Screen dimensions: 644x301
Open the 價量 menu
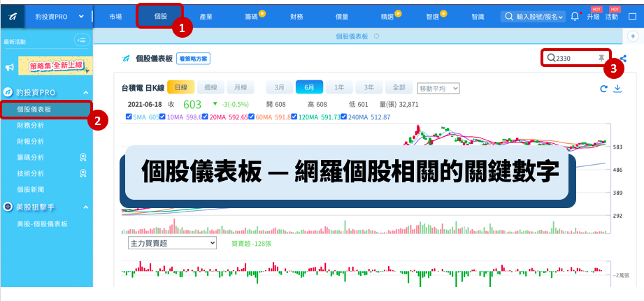coord(342,17)
